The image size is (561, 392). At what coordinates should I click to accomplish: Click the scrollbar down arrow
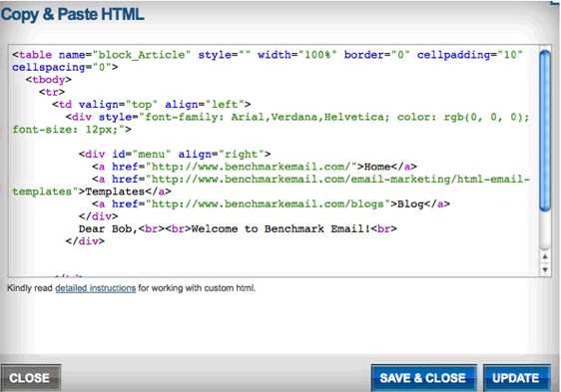[x=545, y=269]
